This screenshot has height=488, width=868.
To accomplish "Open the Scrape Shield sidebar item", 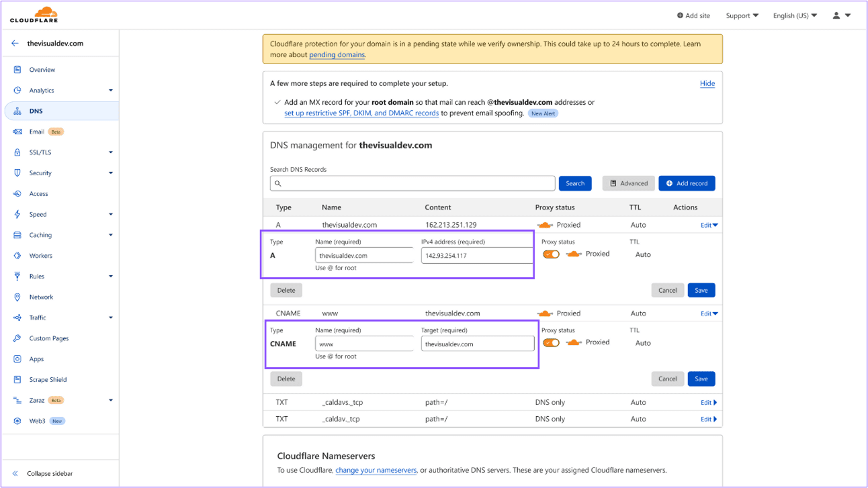I will coord(48,380).
